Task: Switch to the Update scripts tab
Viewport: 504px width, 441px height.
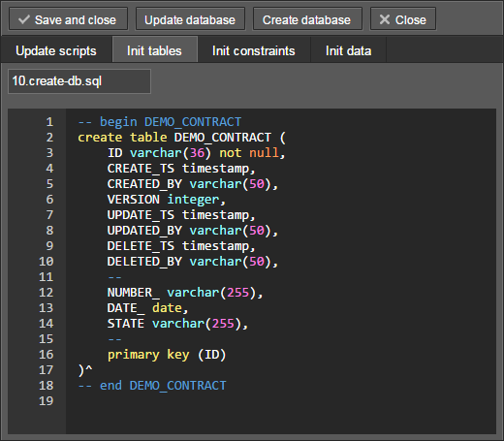Action: pos(56,50)
